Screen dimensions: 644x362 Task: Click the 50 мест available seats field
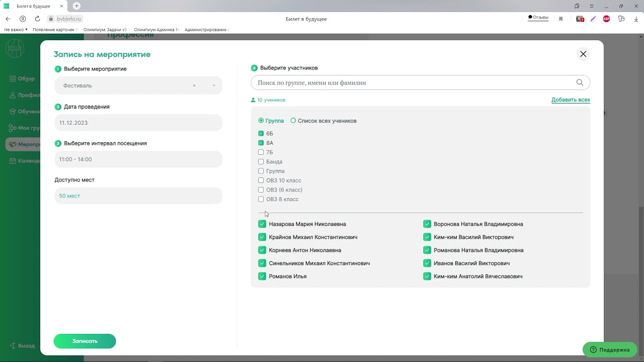click(138, 196)
